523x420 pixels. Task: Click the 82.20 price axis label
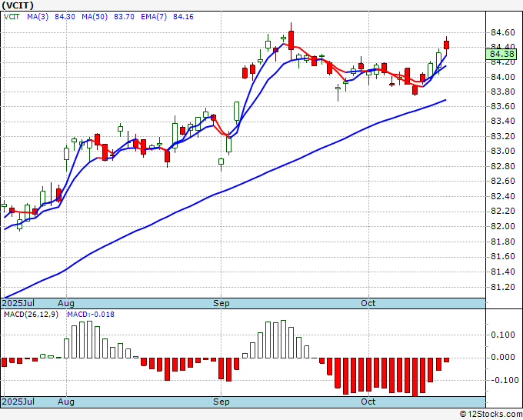[x=503, y=212]
